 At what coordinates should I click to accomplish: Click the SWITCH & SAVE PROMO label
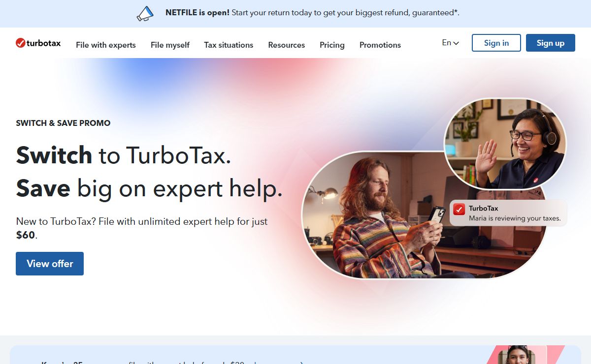63,123
